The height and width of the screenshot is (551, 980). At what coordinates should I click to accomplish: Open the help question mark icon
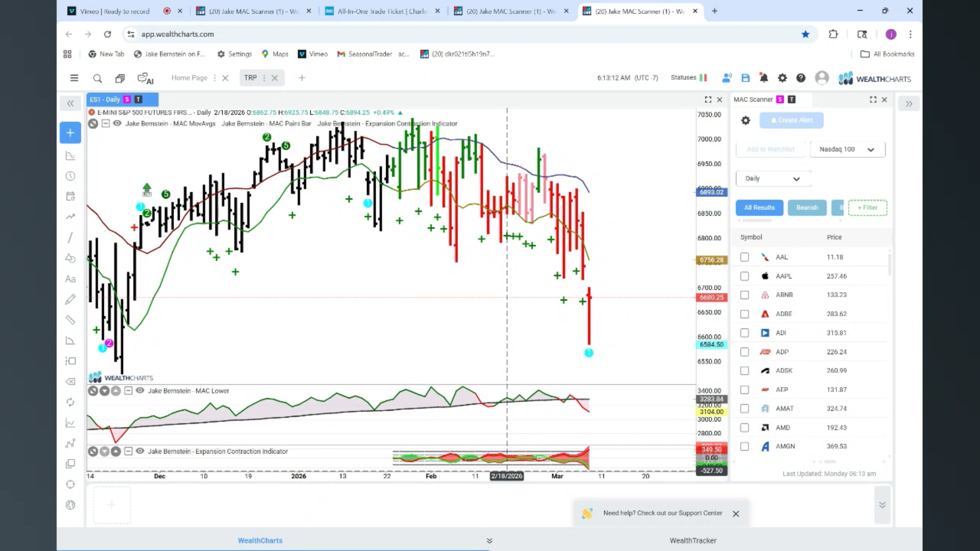801,78
